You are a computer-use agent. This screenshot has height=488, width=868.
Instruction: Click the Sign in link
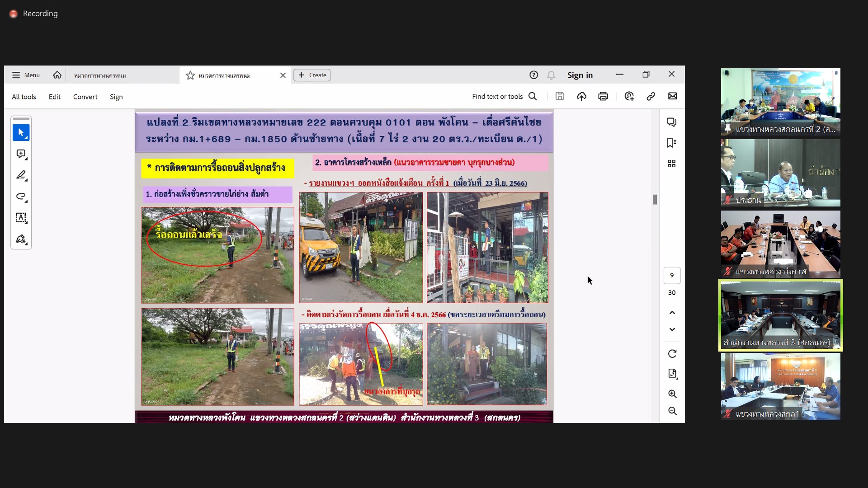(580, 75)
